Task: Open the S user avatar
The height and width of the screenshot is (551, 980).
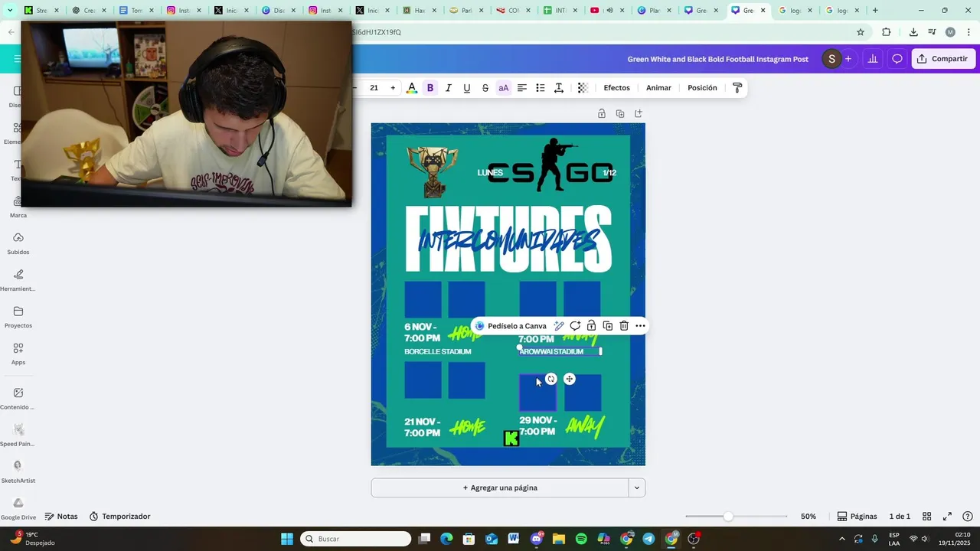Action: pos(831,59)
